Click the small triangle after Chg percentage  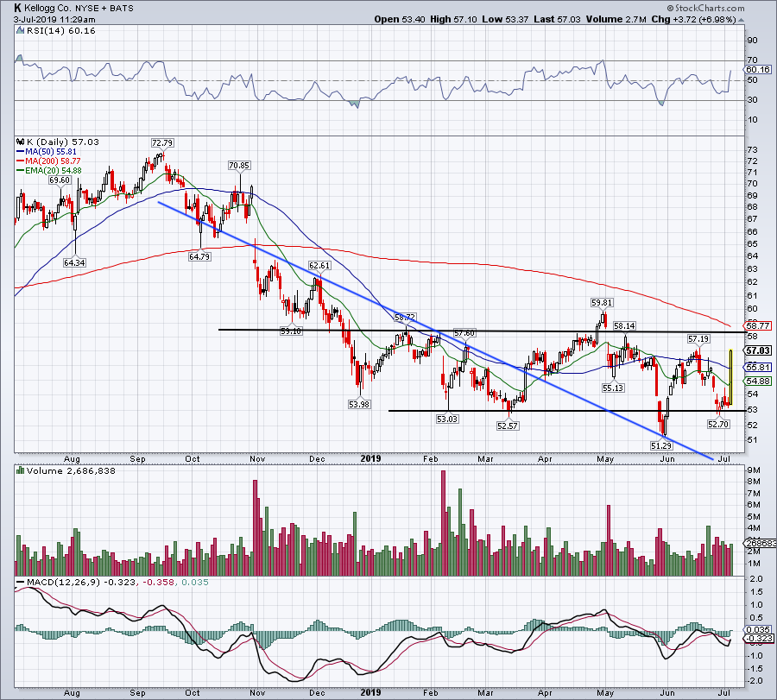(741, 20)
